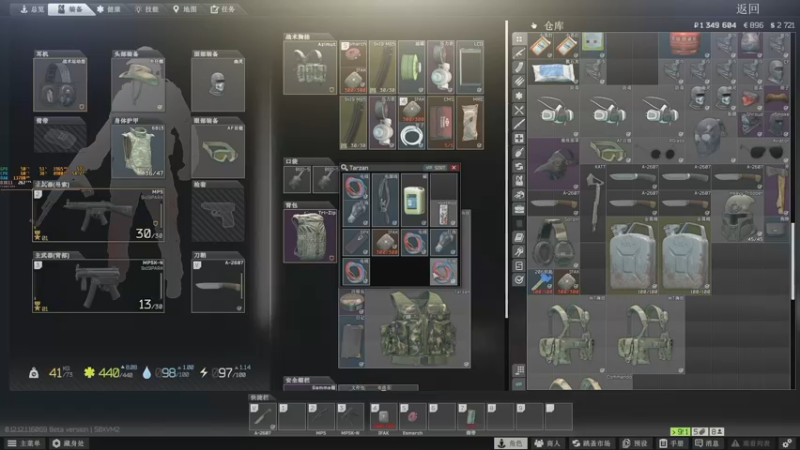This screenshot has width=800, height=450.
Task: Click the sort button in Tarzan window
Action: [436, 167]
